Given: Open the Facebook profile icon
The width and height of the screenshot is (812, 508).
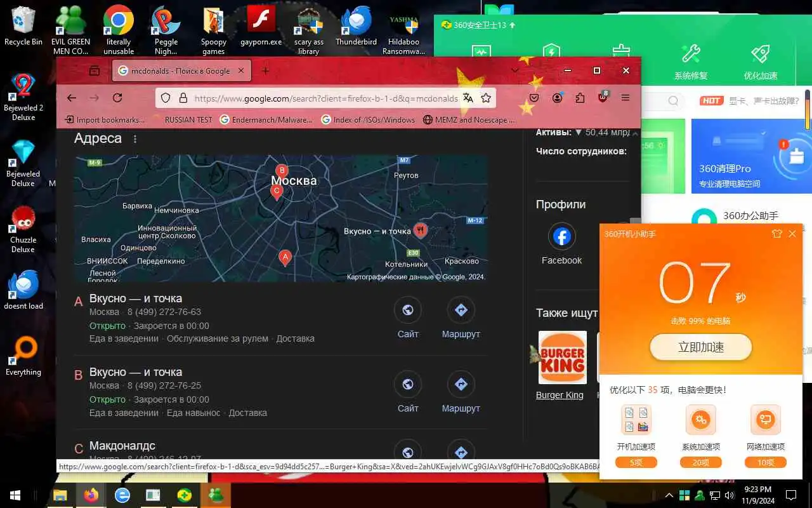Looking at the screenshot, I should [561, 237].
